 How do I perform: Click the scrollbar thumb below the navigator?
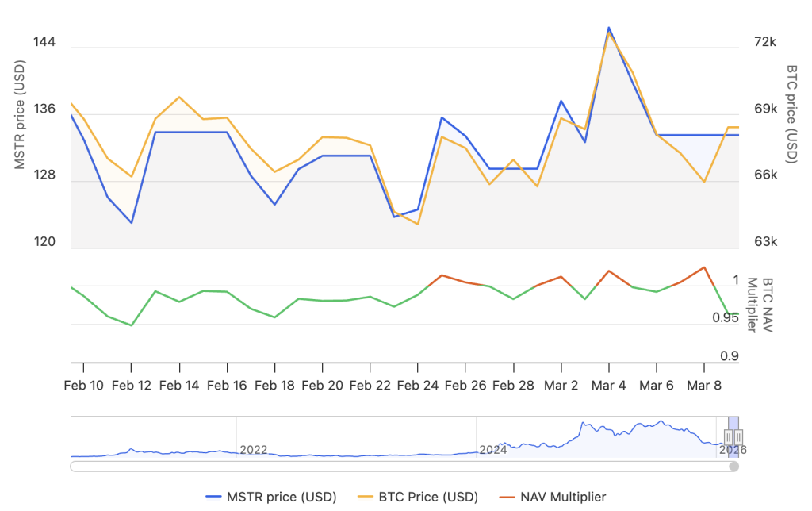click(x=733, y=467)
